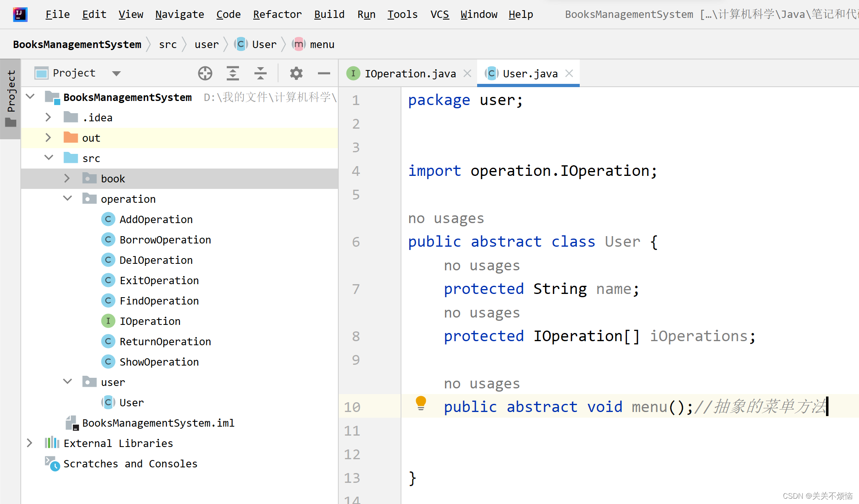Select the IOperation interface icon in tree

pos(108,321)
